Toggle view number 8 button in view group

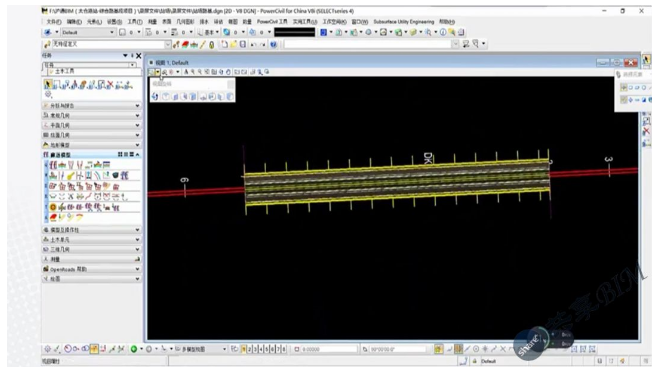coord(284,349)
